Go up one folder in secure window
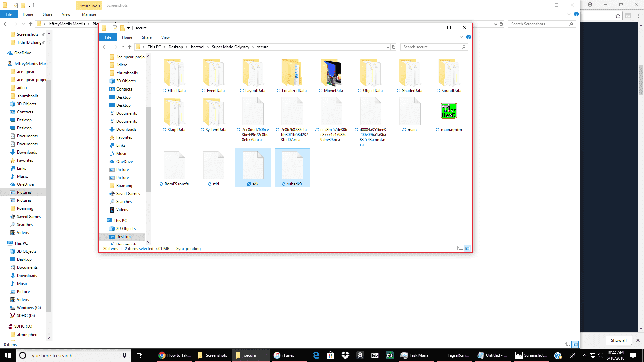 (x=130, y=47)
